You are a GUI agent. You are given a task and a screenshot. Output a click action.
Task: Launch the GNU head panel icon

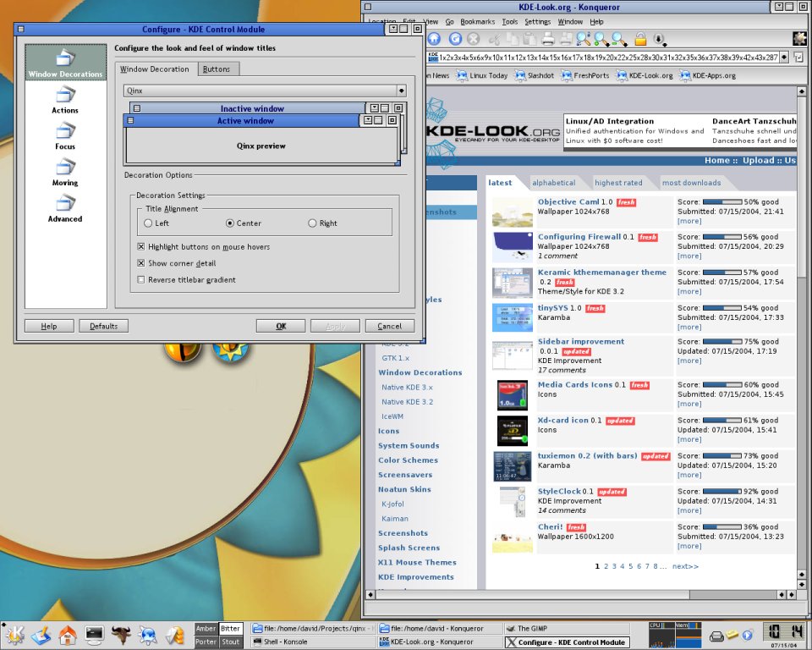tap(121, 635)
